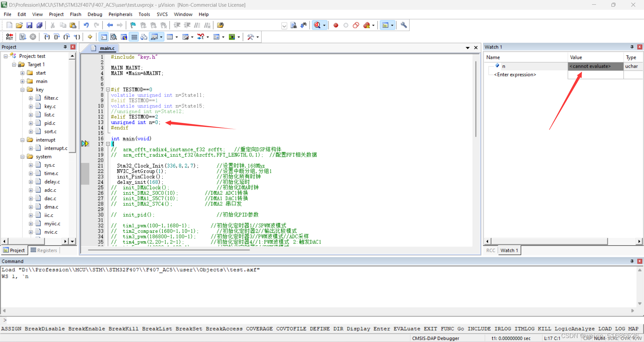Image resolution: width=644 pixels, height=342 pixels.
Task: Open the Kill breakpoints dropdown arrow
Action: point(373,25)
